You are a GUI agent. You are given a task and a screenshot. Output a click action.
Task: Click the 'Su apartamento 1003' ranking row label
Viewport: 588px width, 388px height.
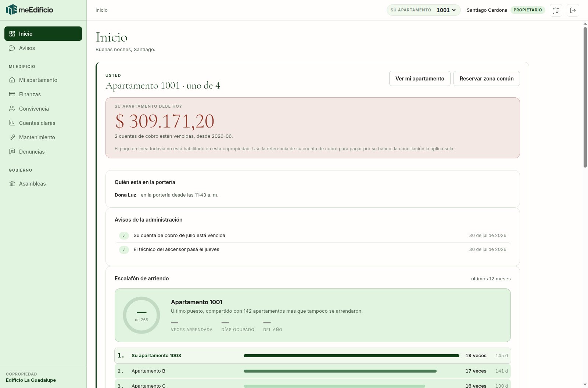[x=156, y=356]
